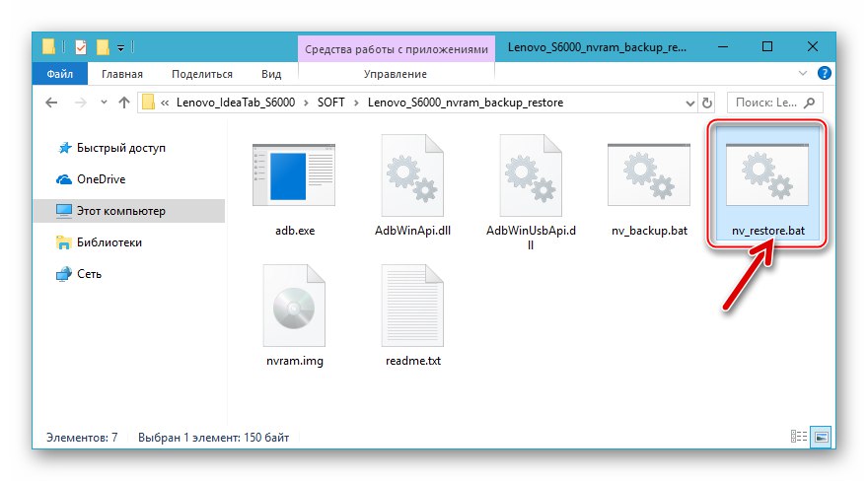This screenshot has height=481, width=868.
Task: Open 'Этот компьютер' in navigation pane
Action: (120, 211)
